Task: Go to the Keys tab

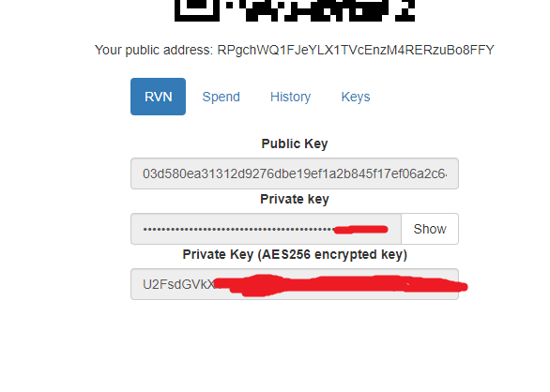Action: pyautogui.click(x=356, y=97)
